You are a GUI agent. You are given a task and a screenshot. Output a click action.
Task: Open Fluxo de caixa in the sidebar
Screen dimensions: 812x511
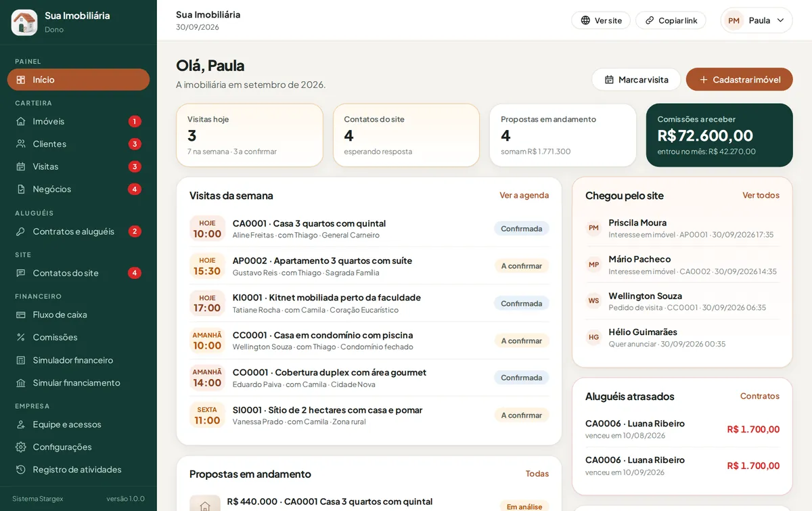click(78, 315)
